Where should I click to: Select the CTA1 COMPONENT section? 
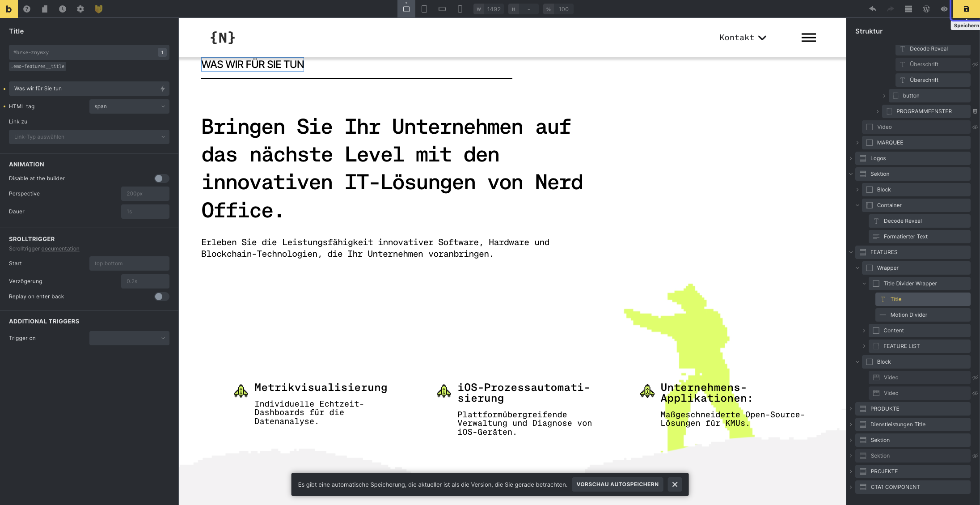[913, 487]
